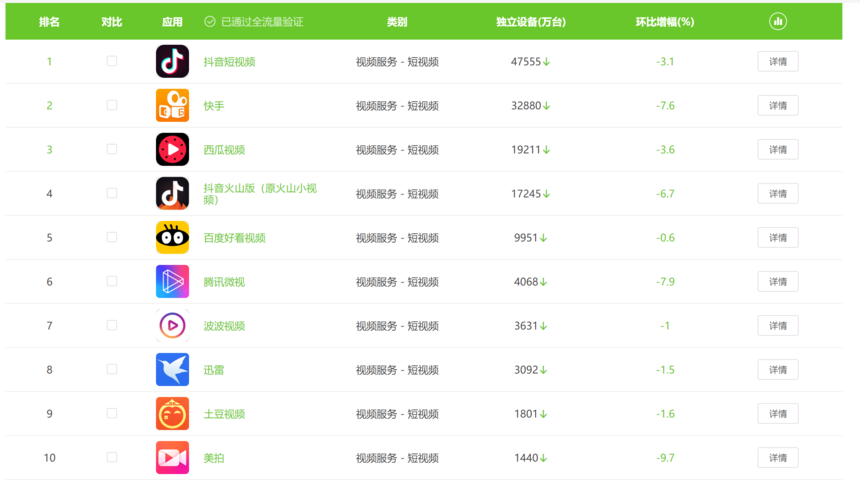Click the 百度好看视频 yellow eyes icon
Viewport: 860px width, 488px height.
click(172, 237)
